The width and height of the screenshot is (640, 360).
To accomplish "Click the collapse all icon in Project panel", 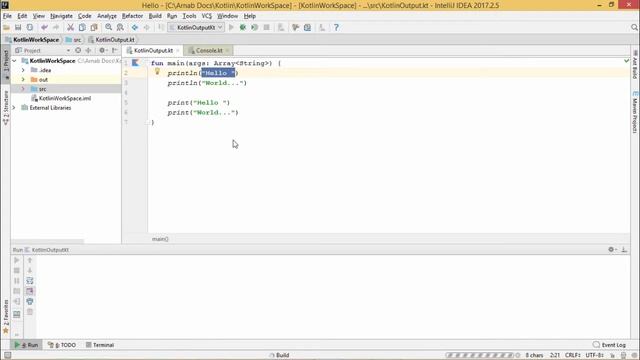I will coord(88,50).
